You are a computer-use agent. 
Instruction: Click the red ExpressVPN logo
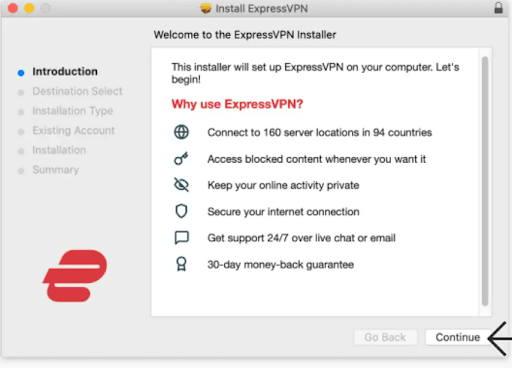click(75, 276)
